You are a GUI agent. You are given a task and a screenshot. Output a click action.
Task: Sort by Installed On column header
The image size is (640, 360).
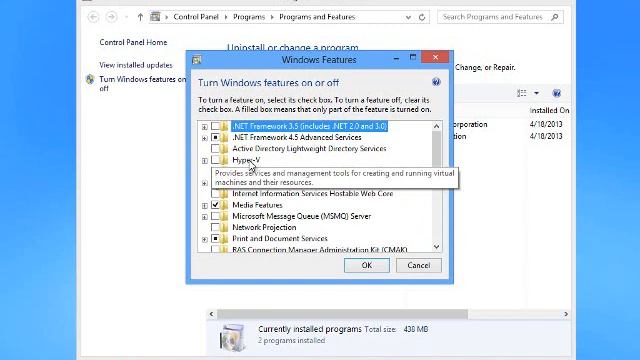point(549,110)
